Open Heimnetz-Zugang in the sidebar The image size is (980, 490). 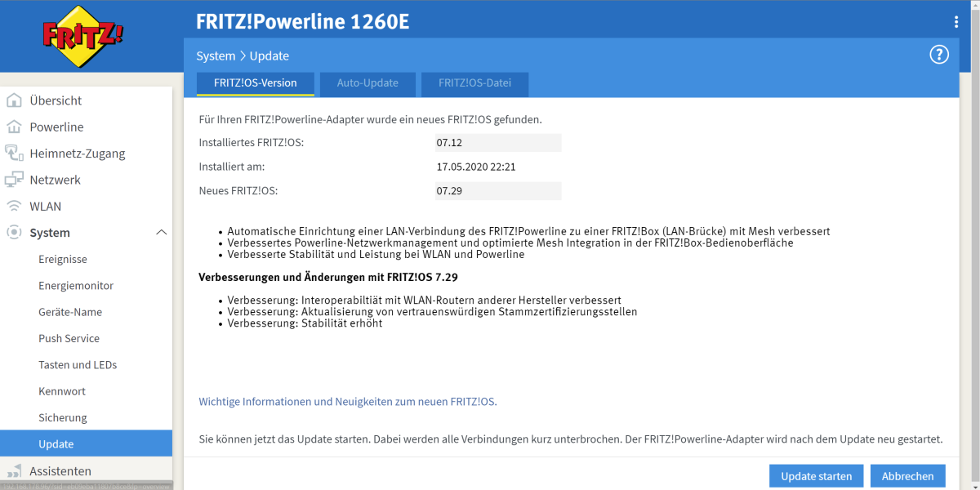point(78,153)
